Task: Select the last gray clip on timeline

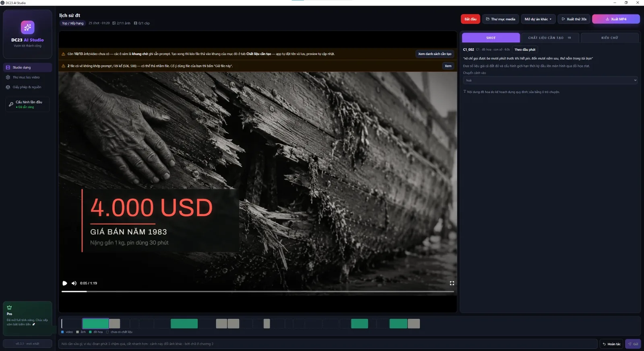Action: click(x=414, y=324)
